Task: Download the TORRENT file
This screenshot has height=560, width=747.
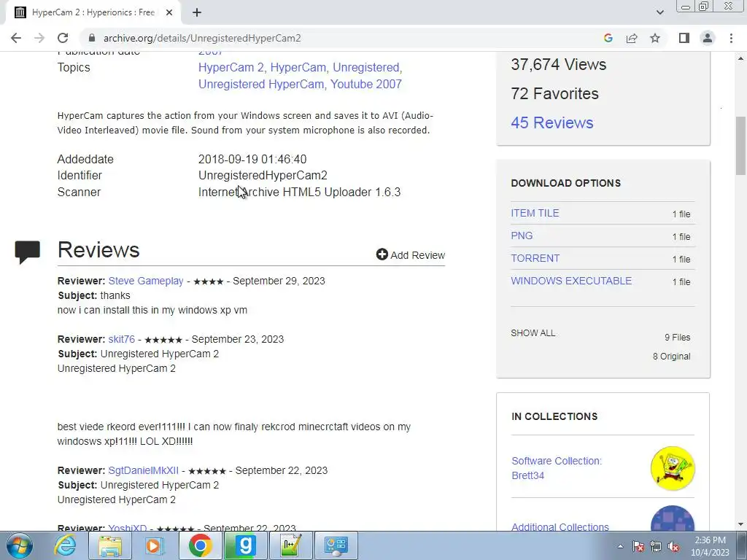Action: (535, 258)
